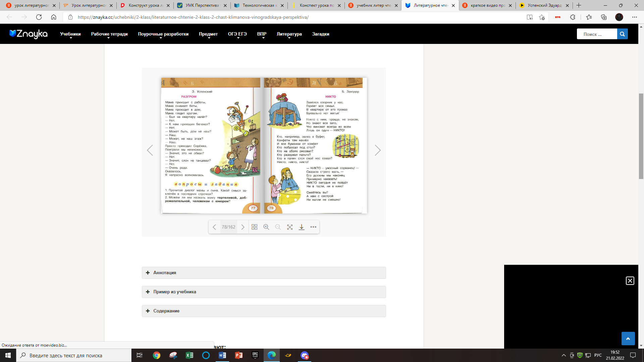Click the more options icon

coord(313,227)
